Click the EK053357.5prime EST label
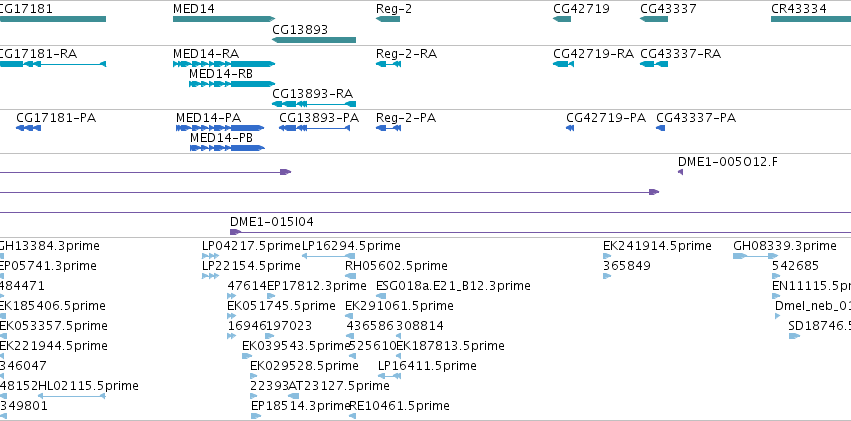The width and height of the screenshot is (851, 421). [54, 326]
